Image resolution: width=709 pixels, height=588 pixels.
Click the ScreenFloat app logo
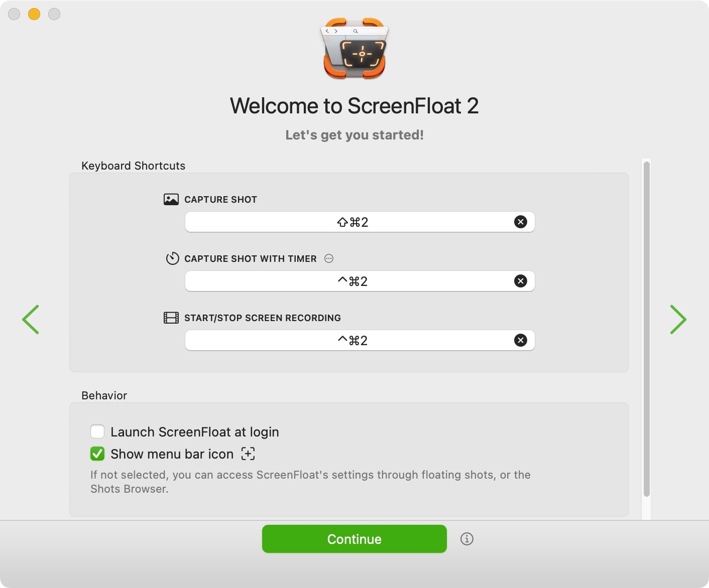point(354,49)
